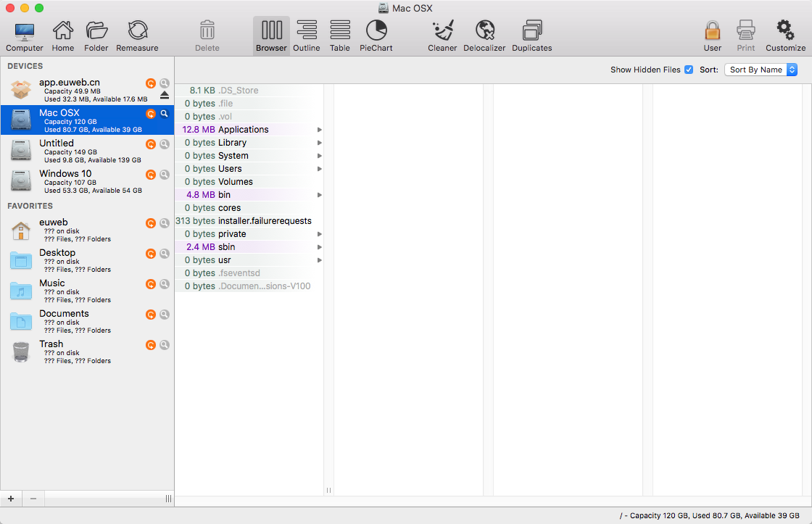Select the app.euweb.cn device

(x=87, y=90)
